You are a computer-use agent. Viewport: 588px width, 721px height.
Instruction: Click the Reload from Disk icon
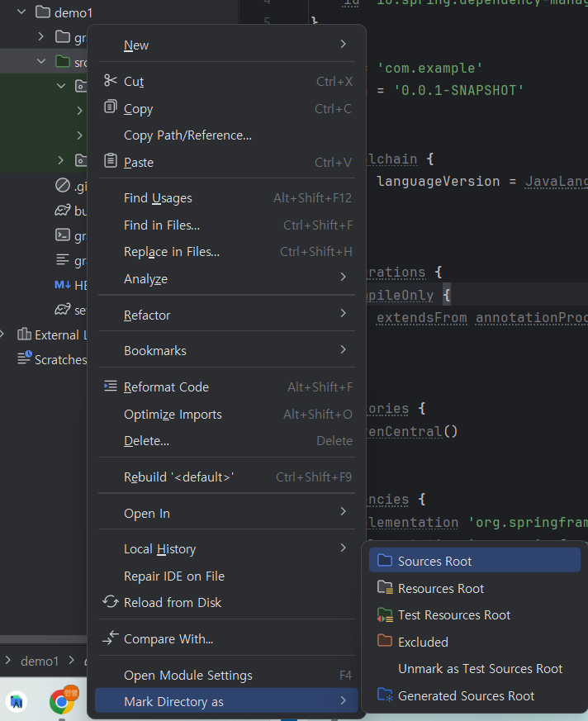111,602
